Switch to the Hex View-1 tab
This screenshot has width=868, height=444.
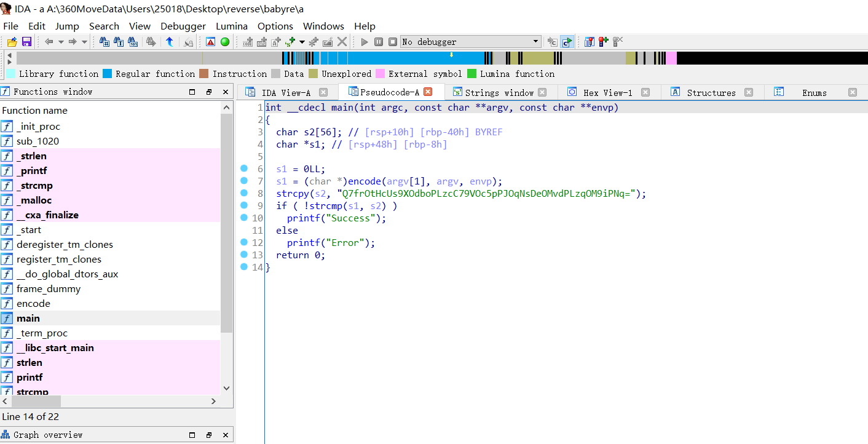coord(607,92)
